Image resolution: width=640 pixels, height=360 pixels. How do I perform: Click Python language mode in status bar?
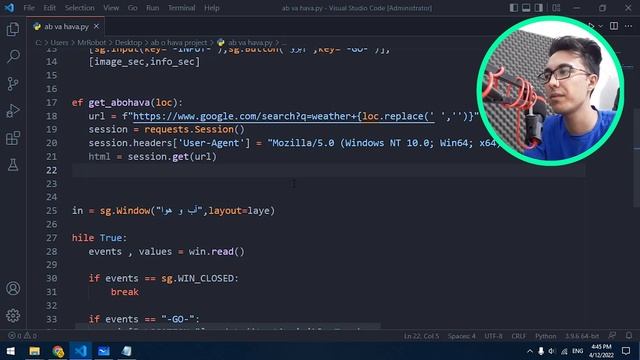click(x=546, y=336)
